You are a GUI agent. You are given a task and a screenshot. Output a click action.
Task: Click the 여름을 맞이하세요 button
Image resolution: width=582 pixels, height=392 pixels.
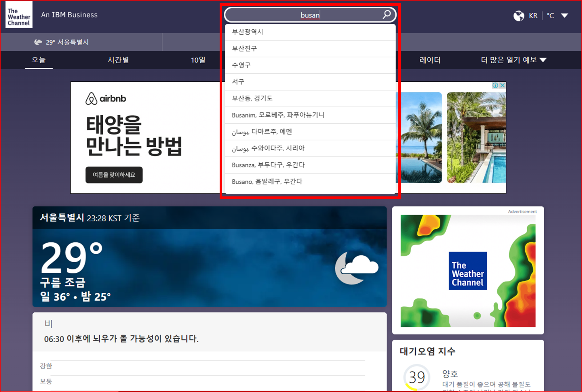[114, 175]
